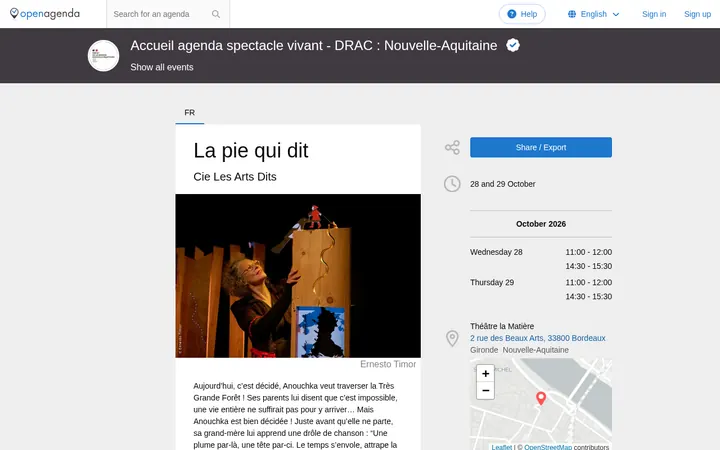Click the clock icon beside dates
The height and width of the screenshot is (450, 720).
click(452, 184)
